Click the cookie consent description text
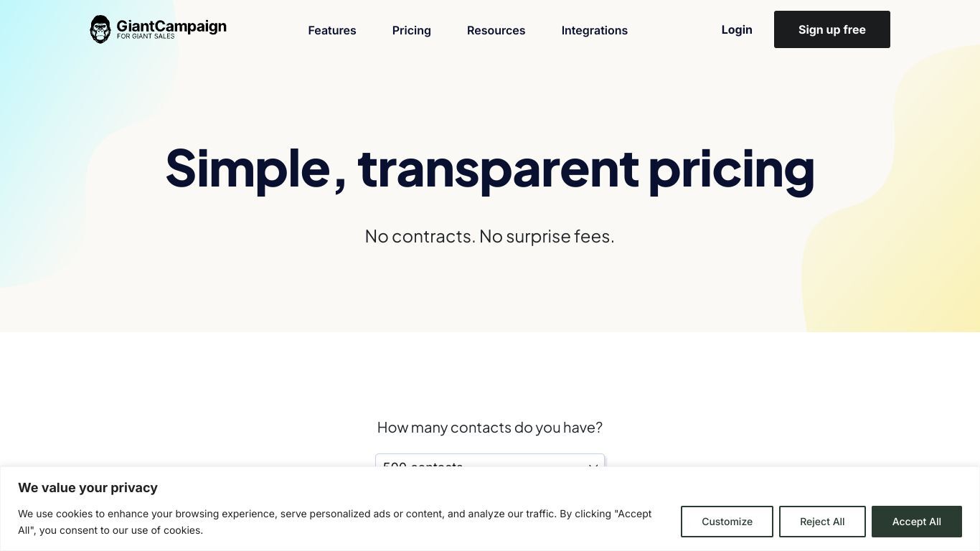Image resolution: width=980 pixels, height=551 pixels. (x=335, y=522)
